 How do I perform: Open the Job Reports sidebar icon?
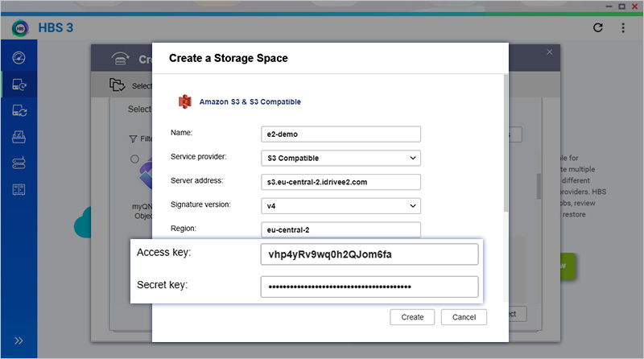click(19, 189)
